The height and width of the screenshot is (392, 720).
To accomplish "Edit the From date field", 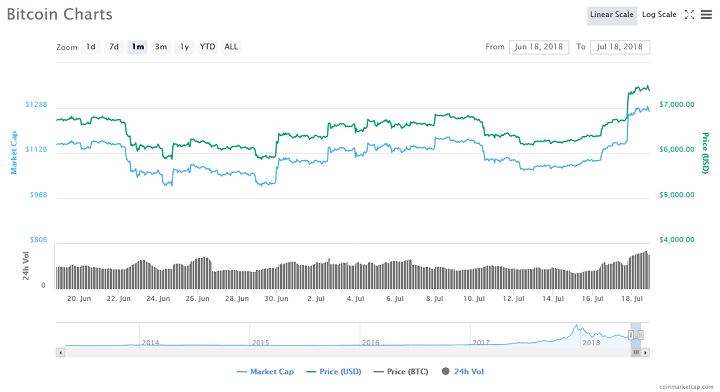I will (x=539, y=47).
